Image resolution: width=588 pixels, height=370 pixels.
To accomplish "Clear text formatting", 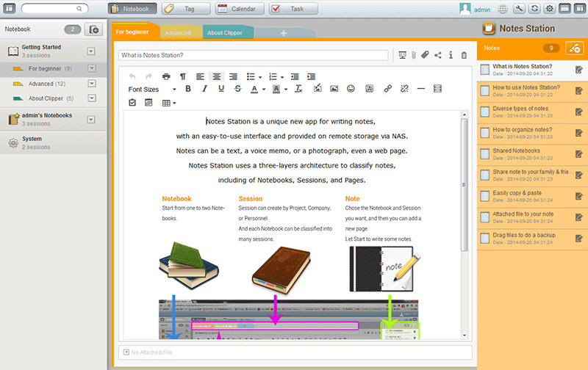I will [298, 89].
